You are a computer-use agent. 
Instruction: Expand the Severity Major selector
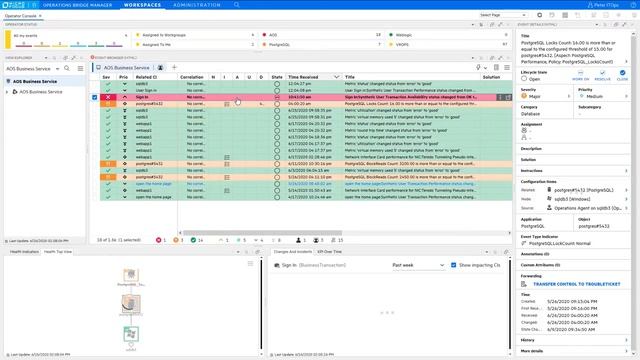coord(569,96)
